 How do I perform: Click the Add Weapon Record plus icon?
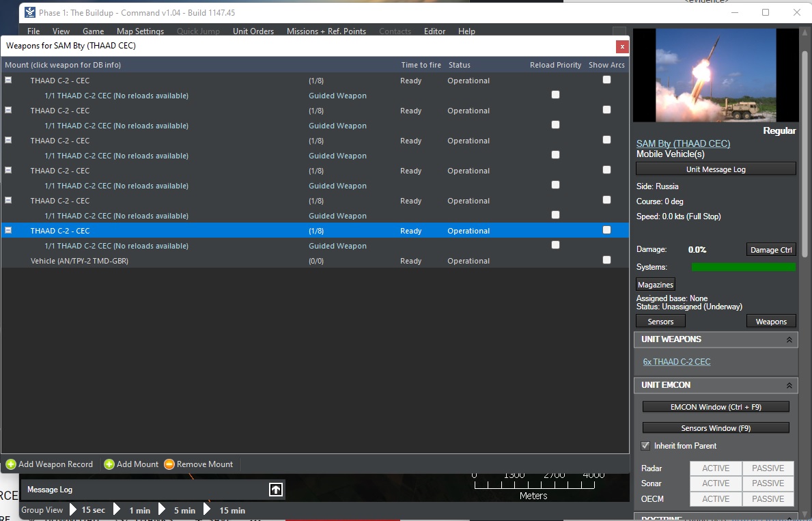[x=11, y=464]
